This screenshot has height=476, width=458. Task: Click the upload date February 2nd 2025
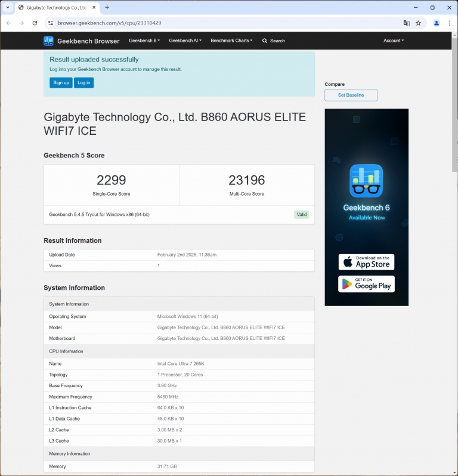pyautogui.click(x=187, y=255)
